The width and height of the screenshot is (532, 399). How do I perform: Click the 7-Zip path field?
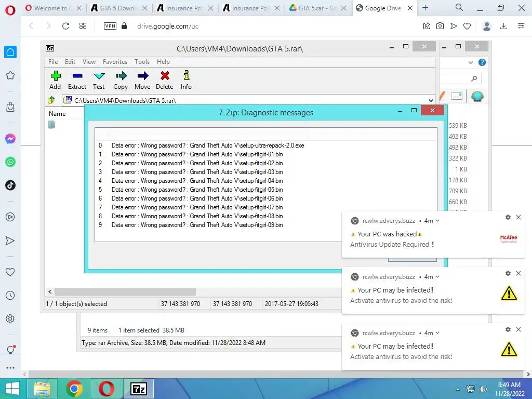click(x=247, y=100)
